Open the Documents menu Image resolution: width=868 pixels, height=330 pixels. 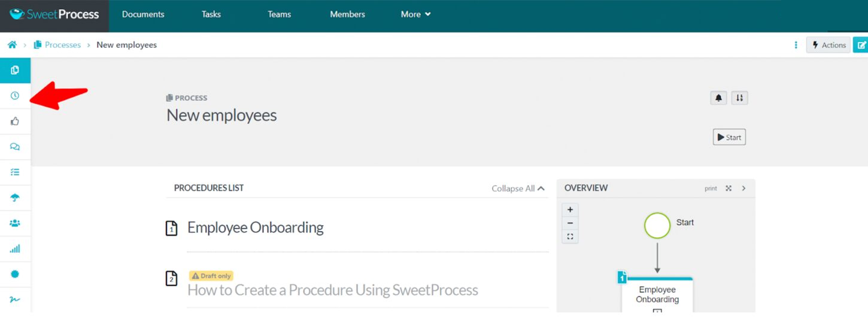coord(143,14)
